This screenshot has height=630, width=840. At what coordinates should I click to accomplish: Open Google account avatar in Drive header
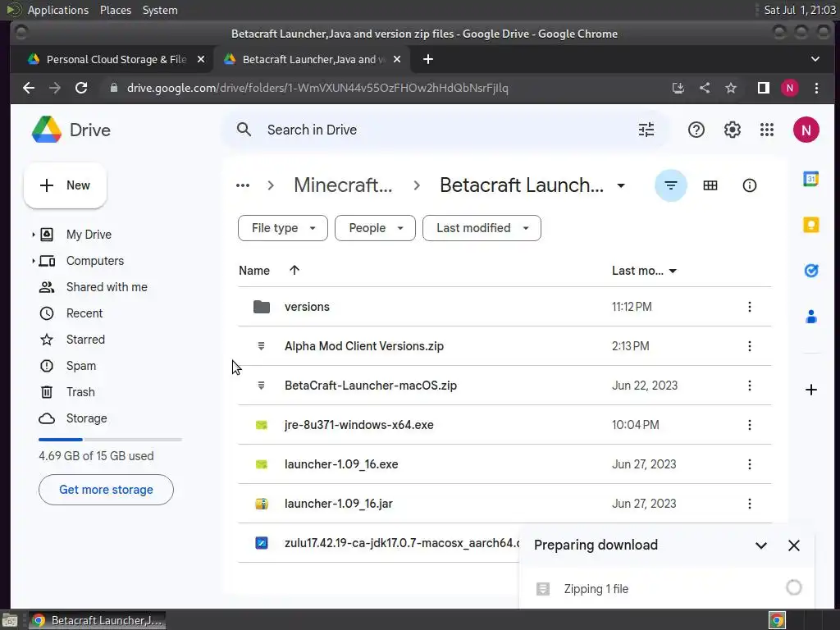pos(806,130)
